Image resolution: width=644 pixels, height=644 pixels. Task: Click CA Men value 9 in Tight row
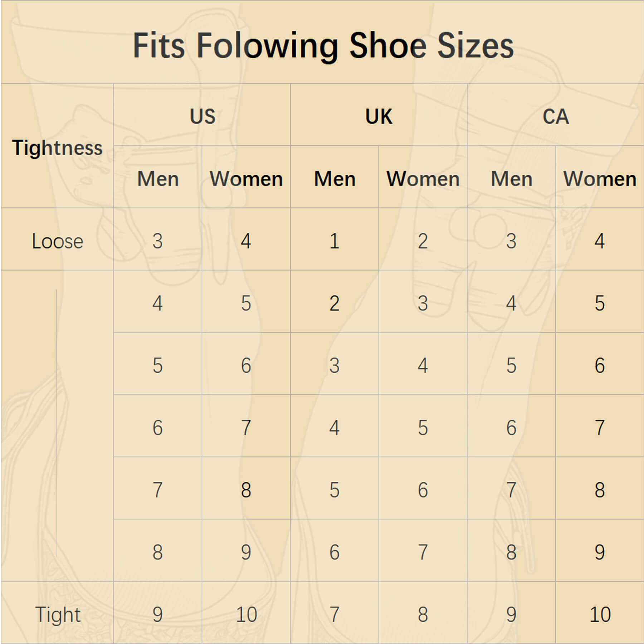pyautogui.click(x=511, y=615)
